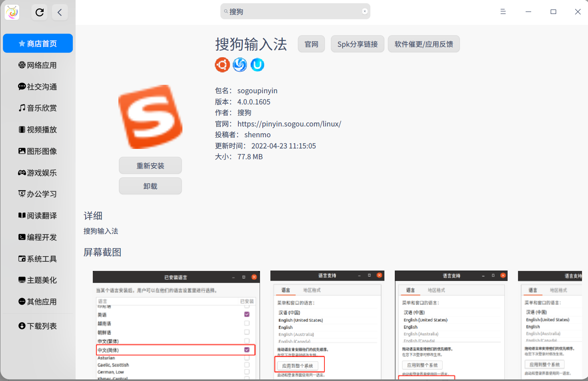Click the 重新安装 reinstall button
The width and height of the screenshot is (588, 381).
click(150, 166)
